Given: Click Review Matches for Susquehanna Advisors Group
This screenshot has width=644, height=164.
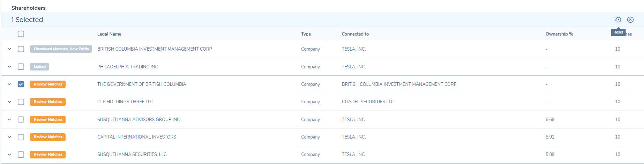Looking at the screenshot, I should (48, 119).
